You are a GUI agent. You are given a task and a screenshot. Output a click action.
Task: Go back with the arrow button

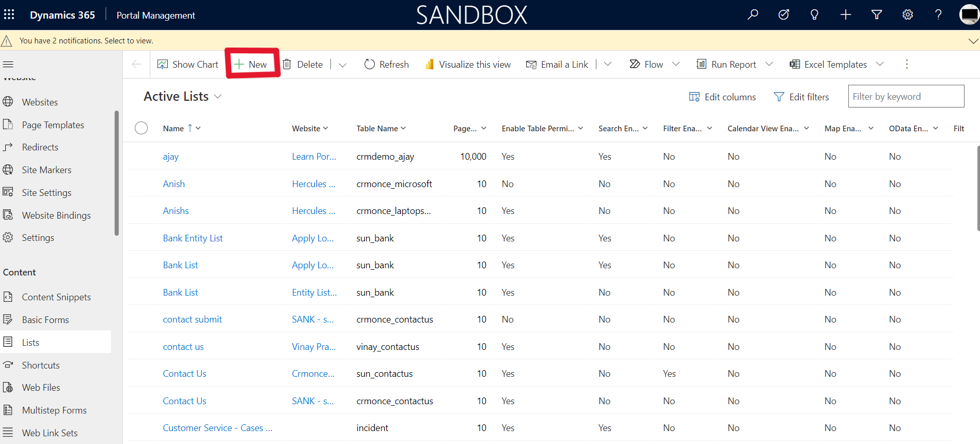coord(136,64)
